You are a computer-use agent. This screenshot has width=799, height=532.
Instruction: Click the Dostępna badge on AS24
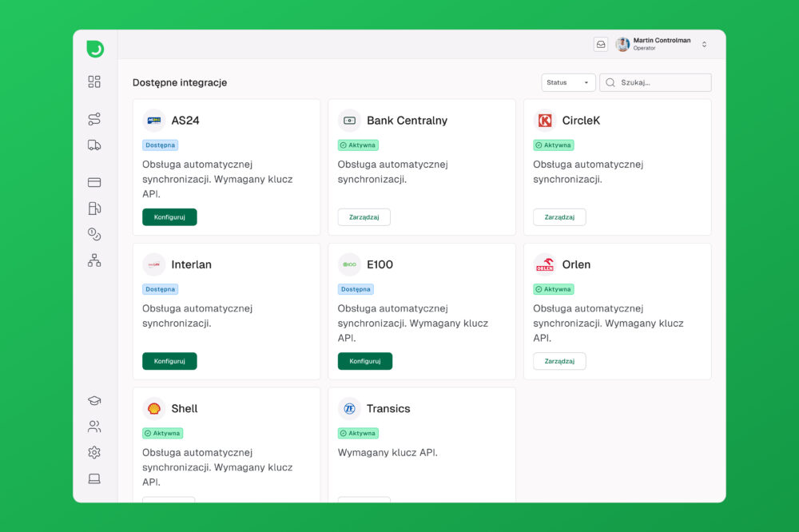[x=160, y=145]
